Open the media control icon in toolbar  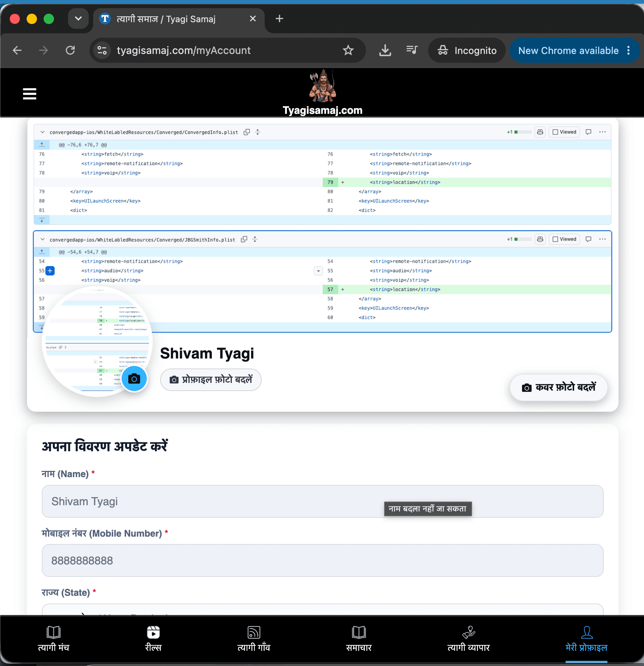(x=412, y=50)
